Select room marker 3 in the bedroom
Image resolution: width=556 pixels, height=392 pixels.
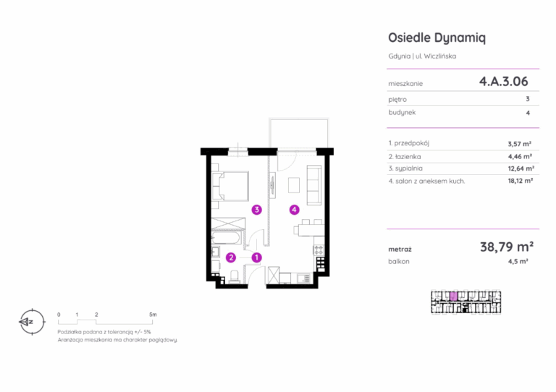coord(256,210)
